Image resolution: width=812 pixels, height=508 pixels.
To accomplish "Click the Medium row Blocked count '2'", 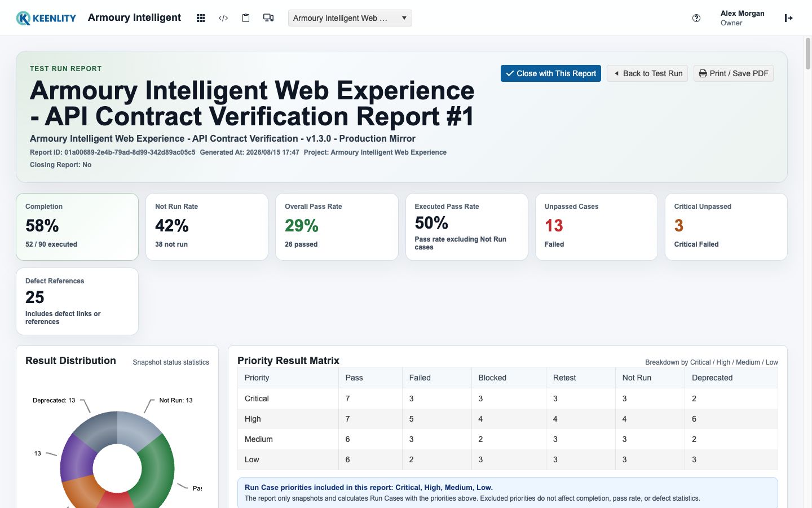I will coord(481,439).
